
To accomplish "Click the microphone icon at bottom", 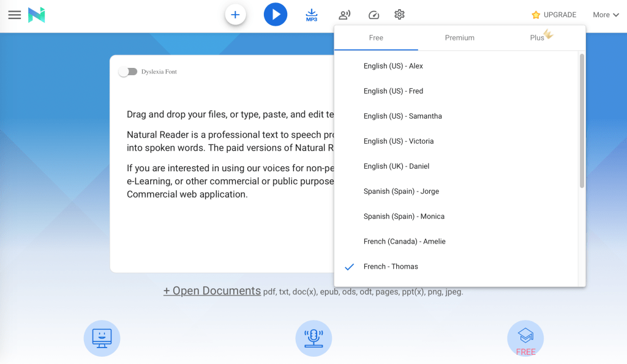I will (313, 338).
